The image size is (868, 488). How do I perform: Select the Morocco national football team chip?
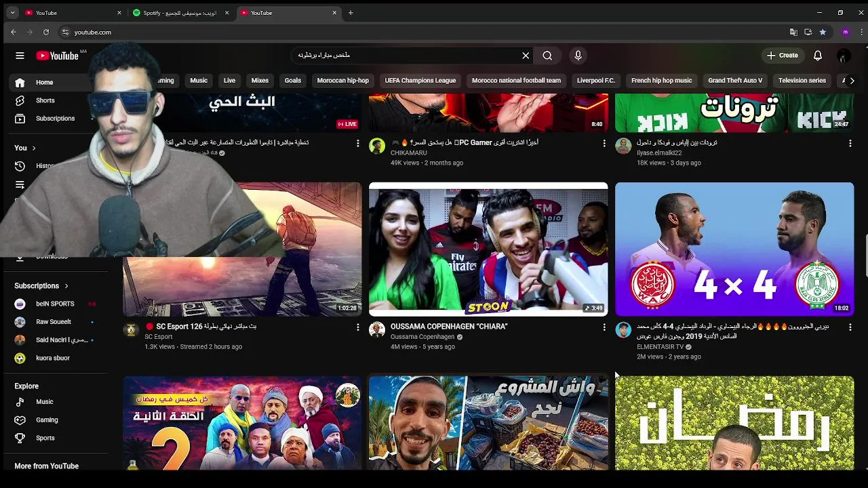(x=516, y=81)
